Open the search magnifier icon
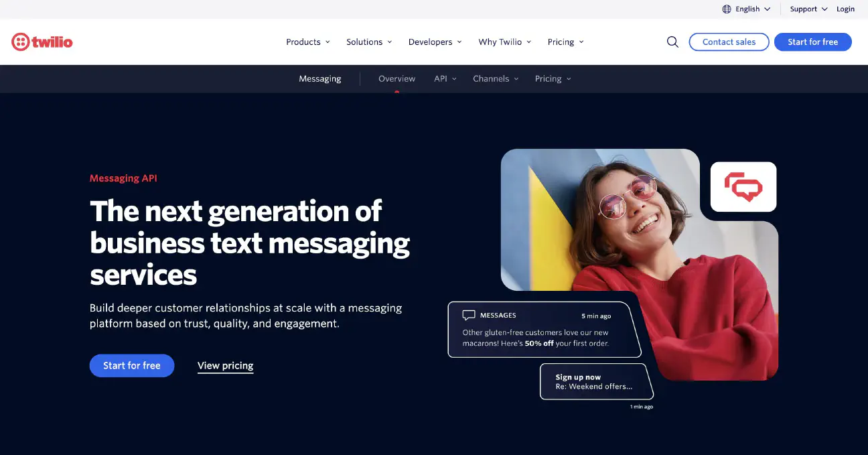 672,42
